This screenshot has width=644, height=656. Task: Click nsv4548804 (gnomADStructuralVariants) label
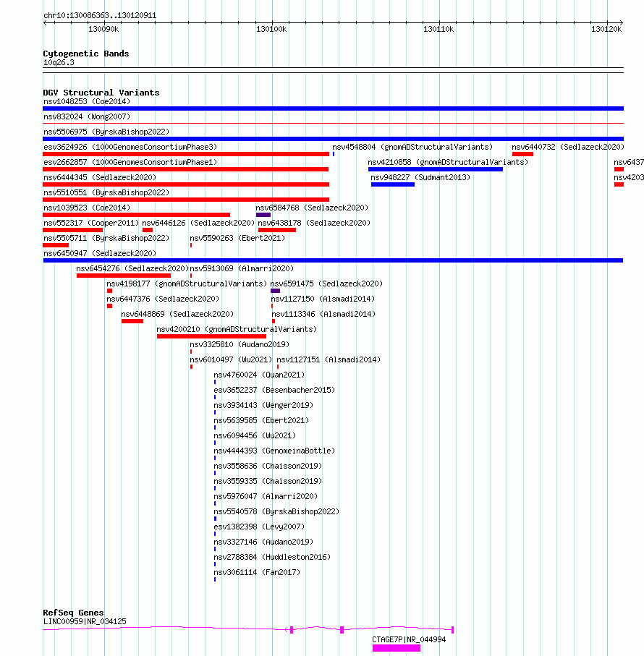(x=412, y=147)
